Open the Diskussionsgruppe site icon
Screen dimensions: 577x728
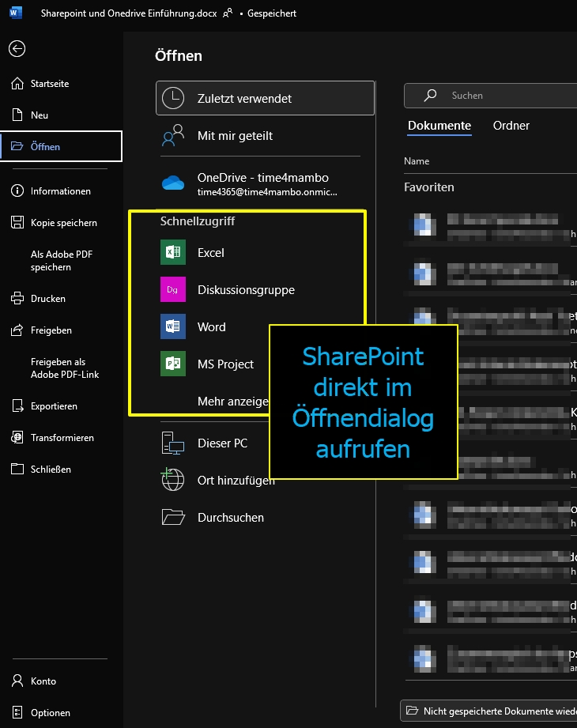pyautogui.click(x=172, y=290)
